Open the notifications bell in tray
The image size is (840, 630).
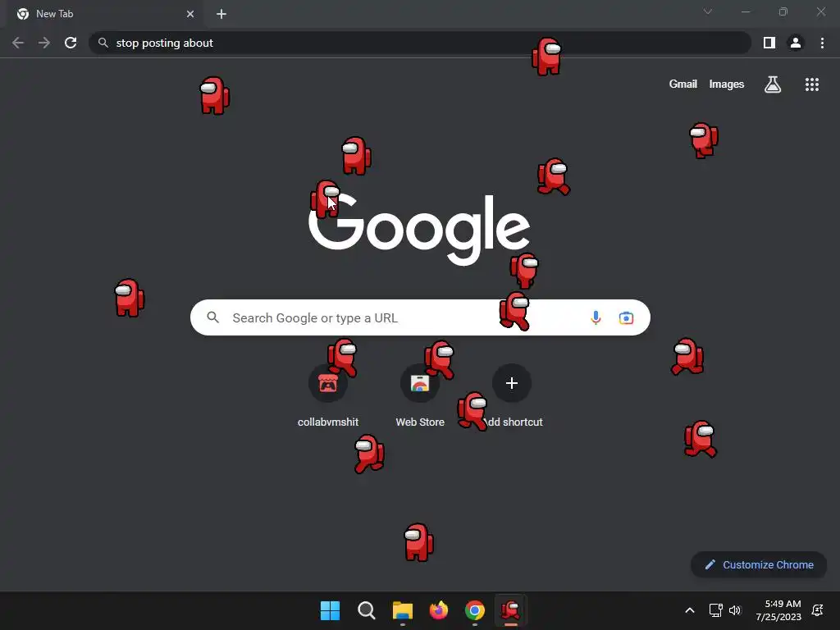(x=818, y=610)
